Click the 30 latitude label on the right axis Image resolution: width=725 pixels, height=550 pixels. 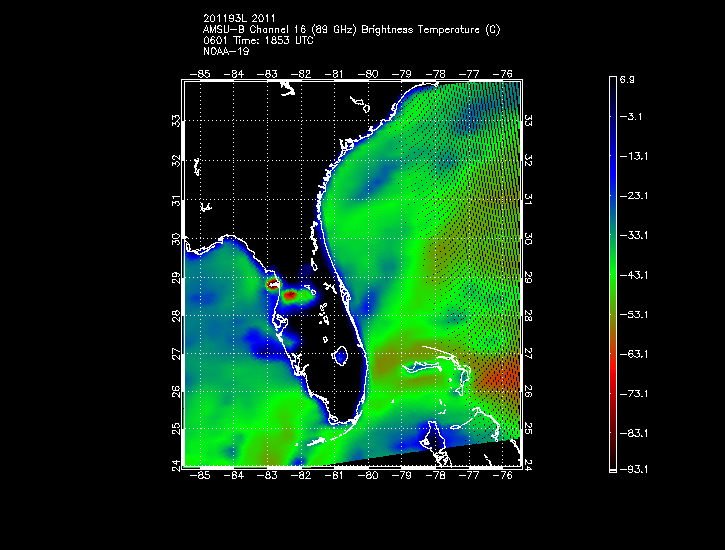coord(527,239)
